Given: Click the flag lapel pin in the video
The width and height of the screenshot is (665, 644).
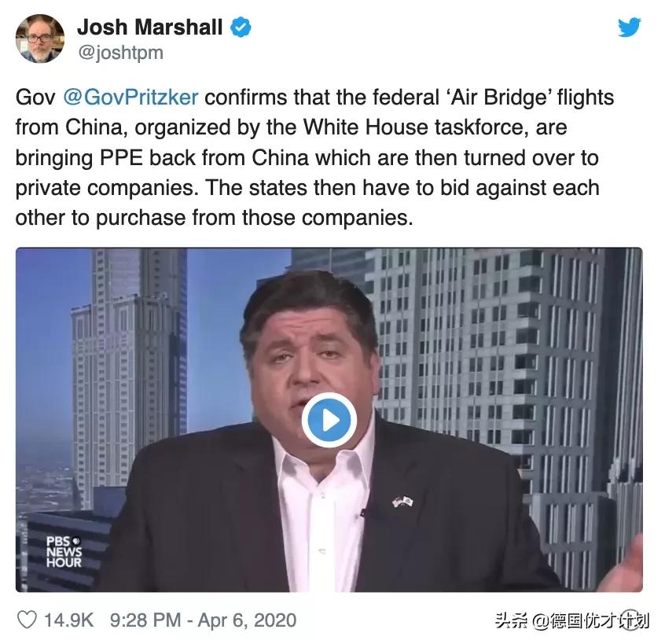Looking at the screenshot, I should coord(402,502).
